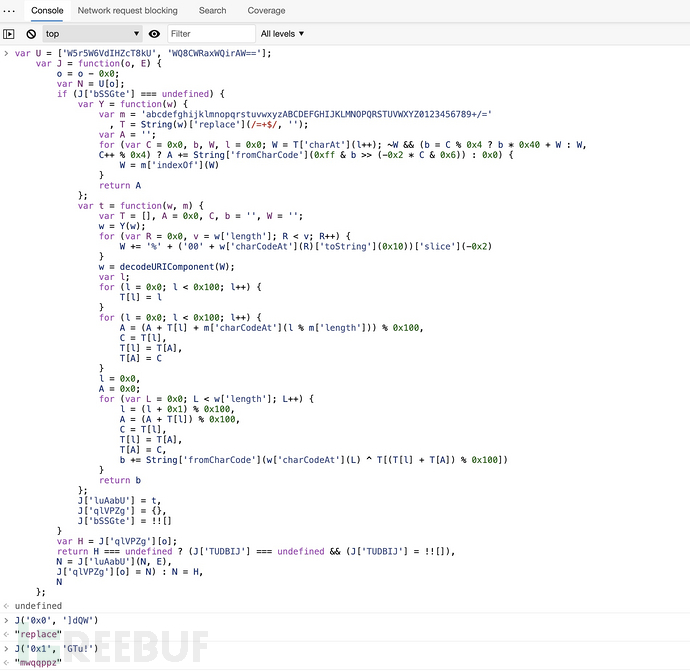Screen dimensions: 690x671
Task: Click the "undefined" console output line
Action: tap(38, 606)
